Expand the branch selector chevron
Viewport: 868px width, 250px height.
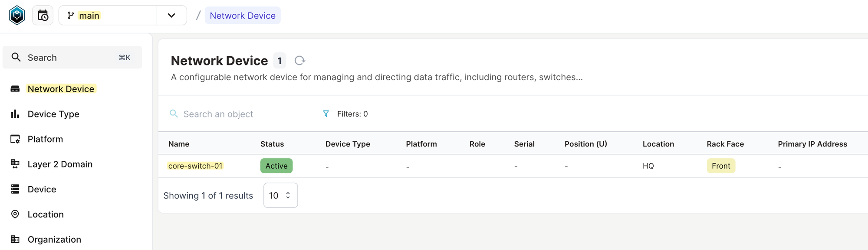(x=171, y=16)
